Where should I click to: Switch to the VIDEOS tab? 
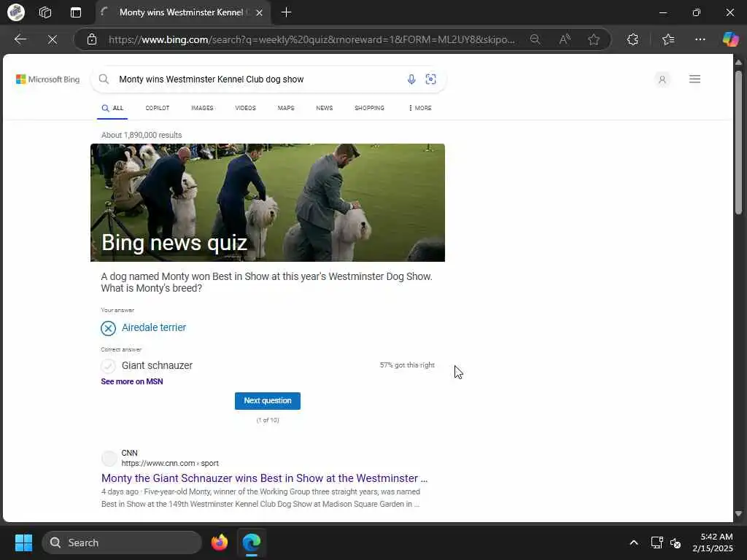(245, 108)
